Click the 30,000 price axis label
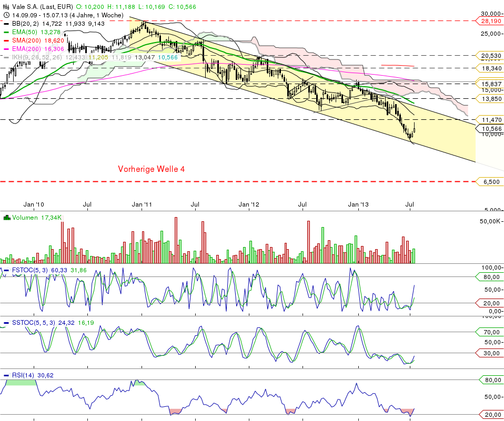 (x=491, y=14)
